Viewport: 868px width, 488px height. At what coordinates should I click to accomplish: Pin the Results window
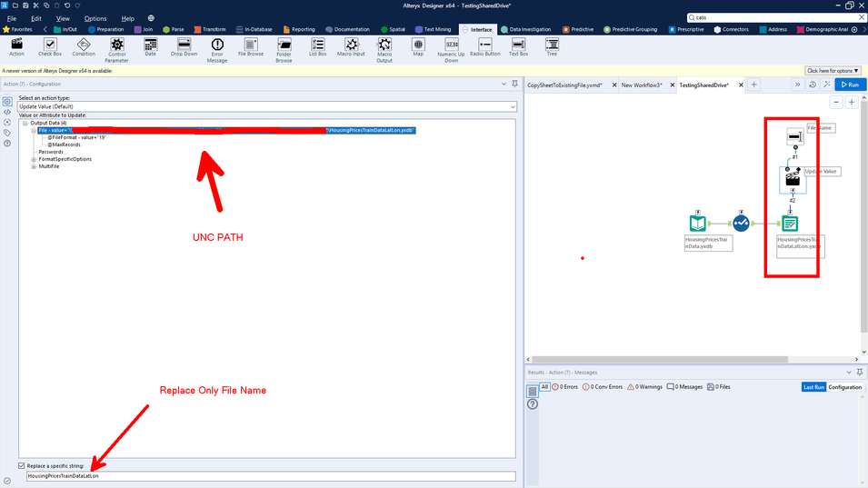pyautogui.click(x=860, y=372)
